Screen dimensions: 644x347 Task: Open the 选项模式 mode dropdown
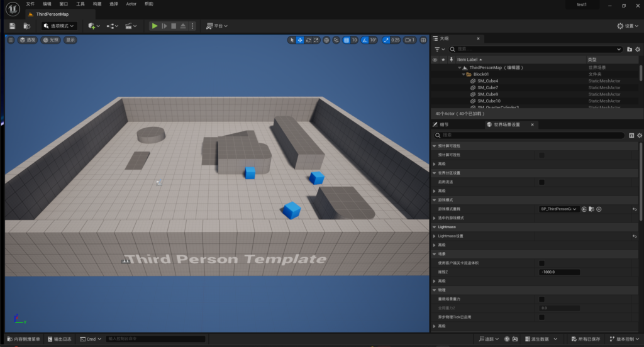click(x=60, y=26)
